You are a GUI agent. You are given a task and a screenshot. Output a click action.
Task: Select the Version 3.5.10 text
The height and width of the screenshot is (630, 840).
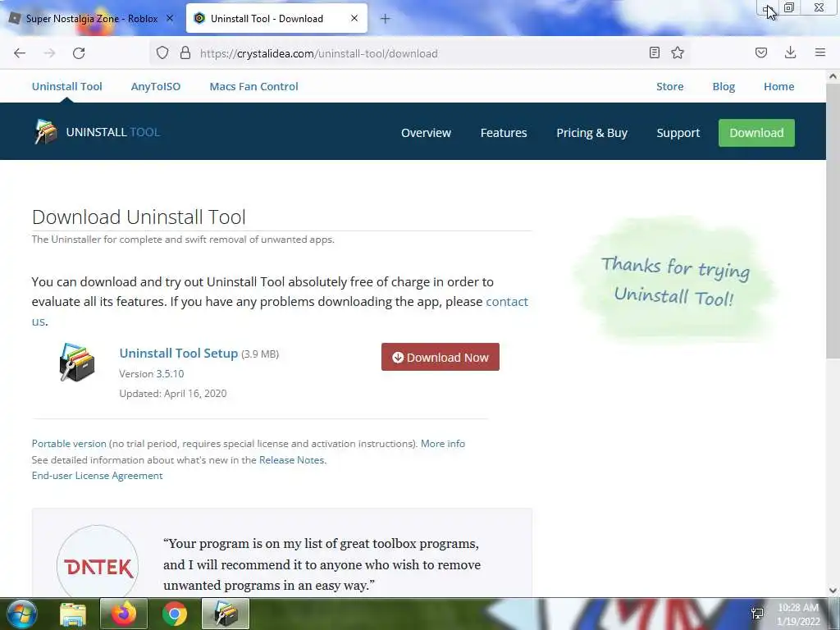pyautogui.click(x=152, y=373)
